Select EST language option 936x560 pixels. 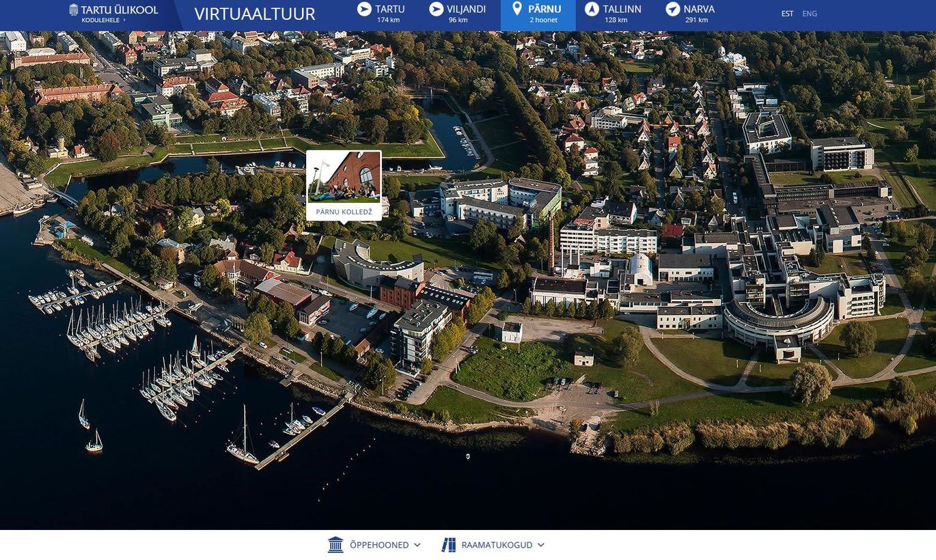(787, 14)
